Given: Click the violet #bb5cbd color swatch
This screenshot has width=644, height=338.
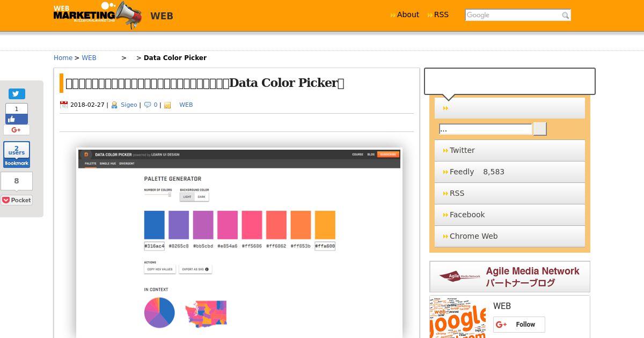Looking at the screenshot, I should coord(203,225).
